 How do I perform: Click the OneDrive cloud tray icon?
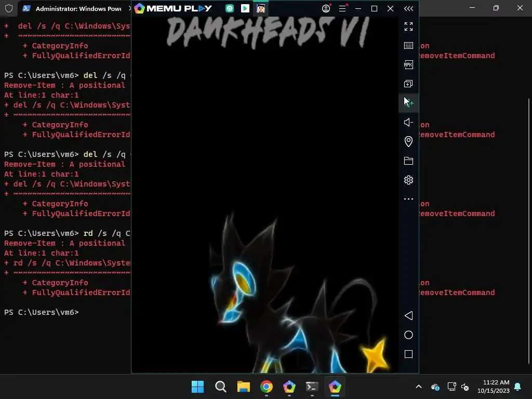click(x=435, y=387)
